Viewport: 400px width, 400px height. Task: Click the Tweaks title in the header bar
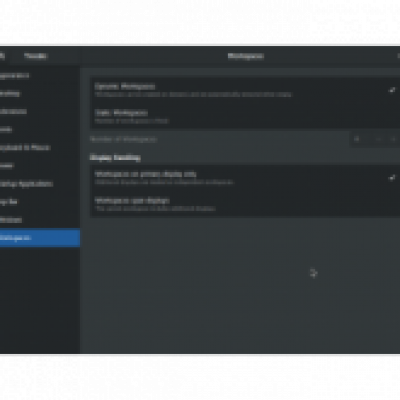(x=35, y=56)
